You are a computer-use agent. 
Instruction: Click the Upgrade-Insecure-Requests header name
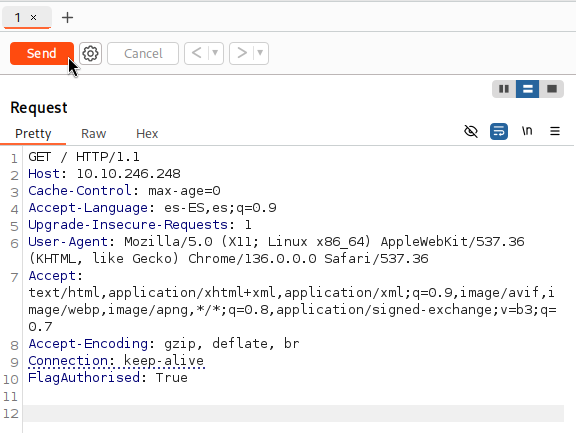[x=128, y=225]
